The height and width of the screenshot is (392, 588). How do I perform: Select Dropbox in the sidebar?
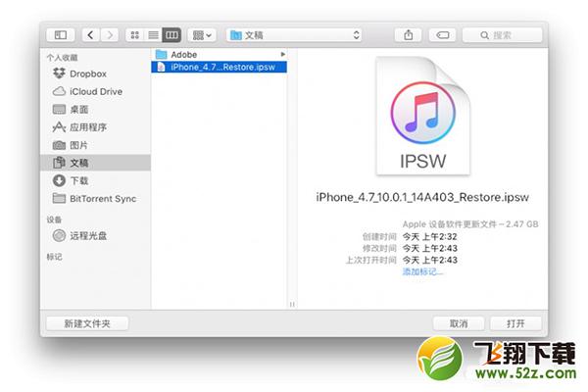point(96,73)
